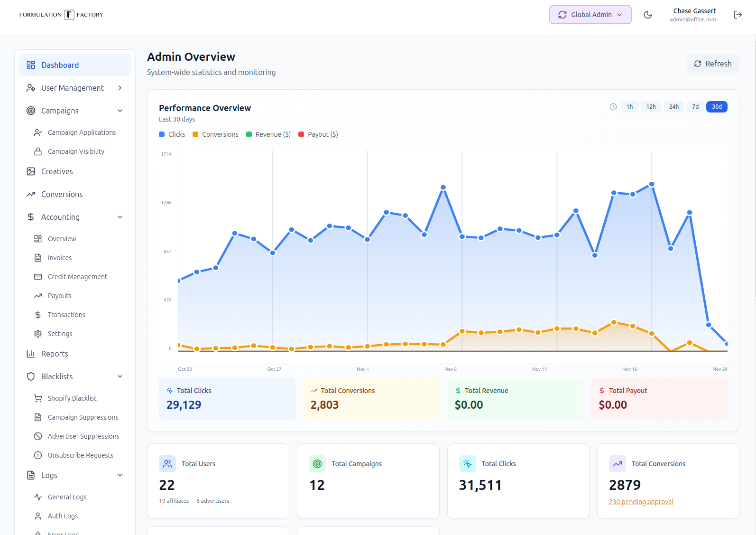Click the logout icon in the header
The image size is (756, 535).
738,15
